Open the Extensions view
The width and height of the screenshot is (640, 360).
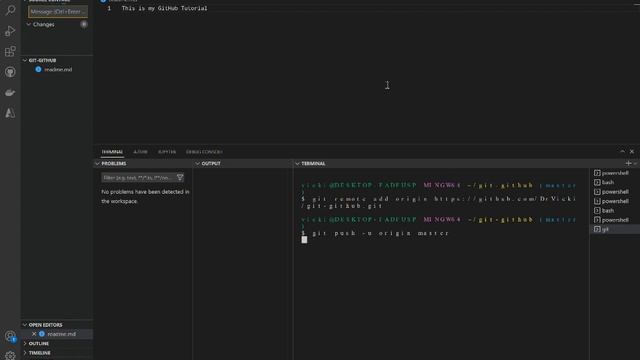pyautogui.click(x=10, y=51)
